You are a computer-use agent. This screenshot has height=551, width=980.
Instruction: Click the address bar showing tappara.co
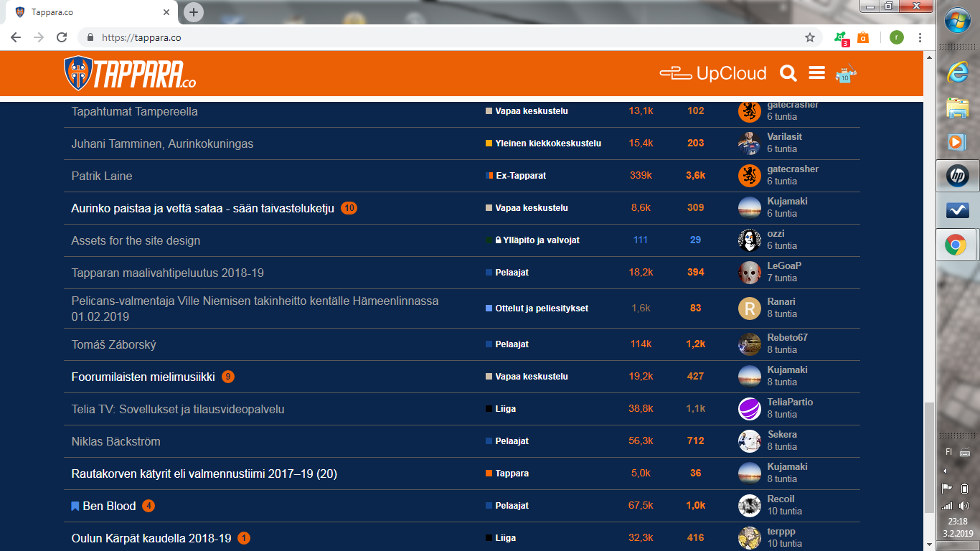[430, 37]
